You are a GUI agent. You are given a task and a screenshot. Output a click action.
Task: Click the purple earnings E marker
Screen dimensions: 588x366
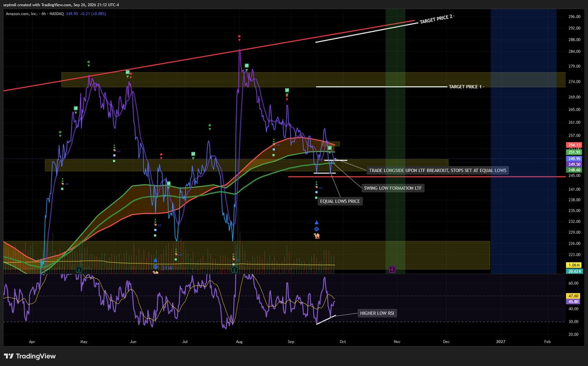[x=392, y=269]
